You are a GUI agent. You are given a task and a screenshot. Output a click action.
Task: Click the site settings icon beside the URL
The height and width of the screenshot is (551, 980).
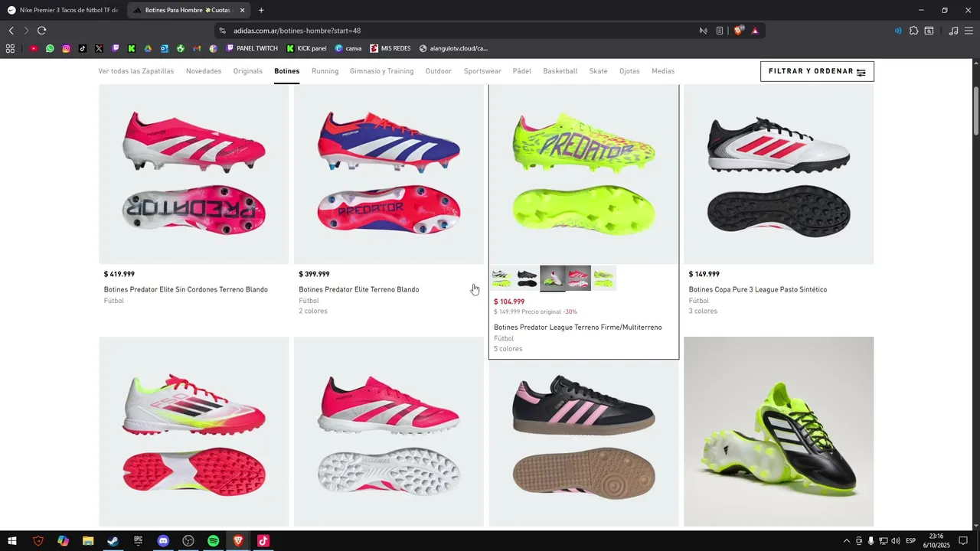(223, 31)
